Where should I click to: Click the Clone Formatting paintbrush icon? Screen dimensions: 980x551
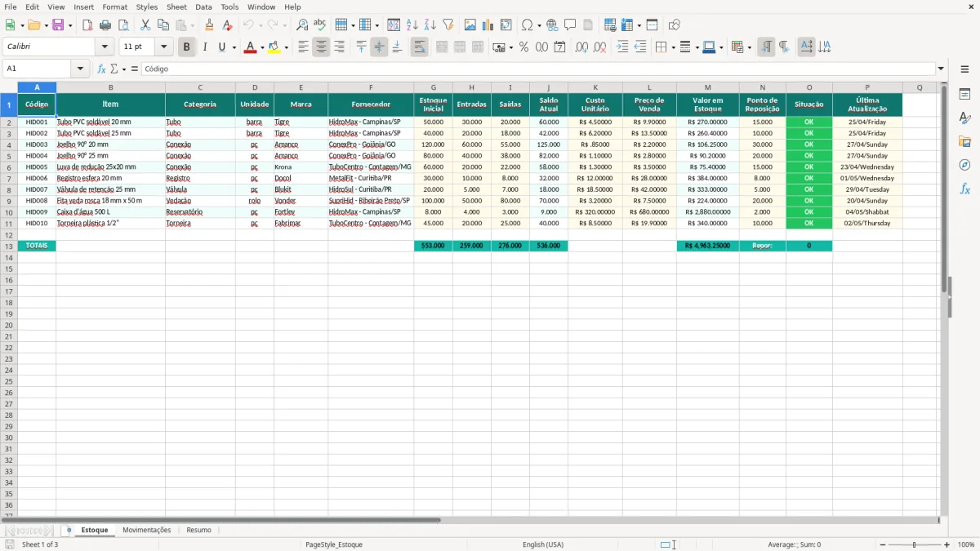point(210,25)
